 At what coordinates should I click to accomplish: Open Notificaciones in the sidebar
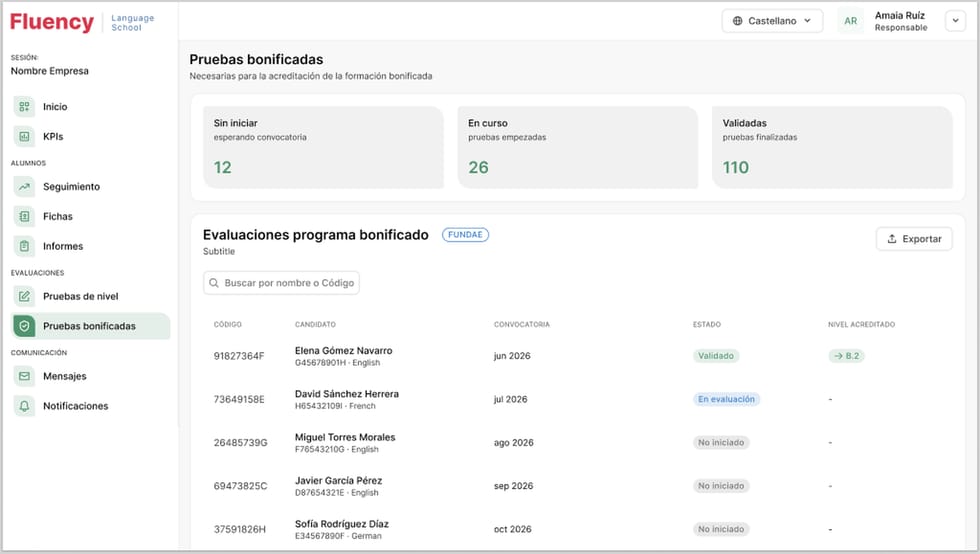[91, 406]
